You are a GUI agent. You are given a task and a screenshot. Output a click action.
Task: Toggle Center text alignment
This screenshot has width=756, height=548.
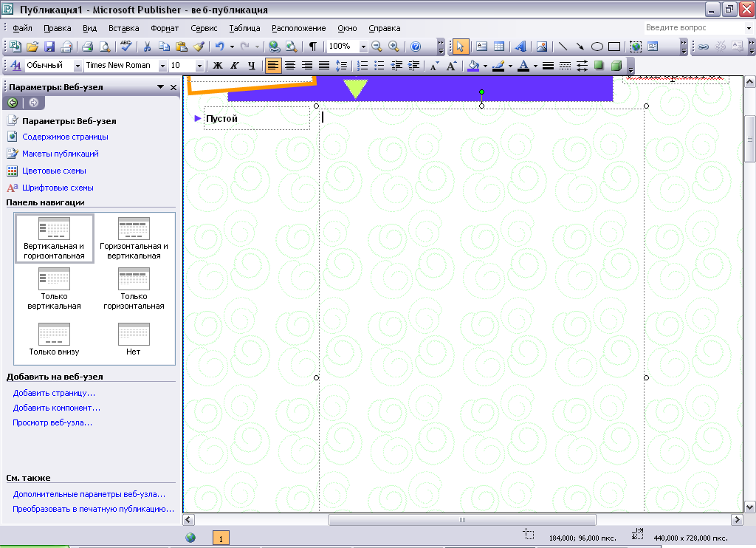coord(289,66)
